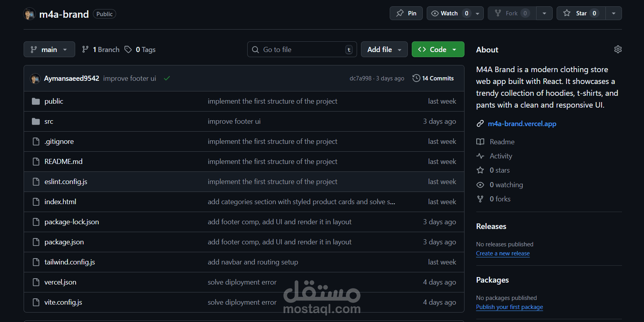Click the package.json file icon
Image resolution: width=644 pixels, height=322 pixels.
click(x=36, y=242)
